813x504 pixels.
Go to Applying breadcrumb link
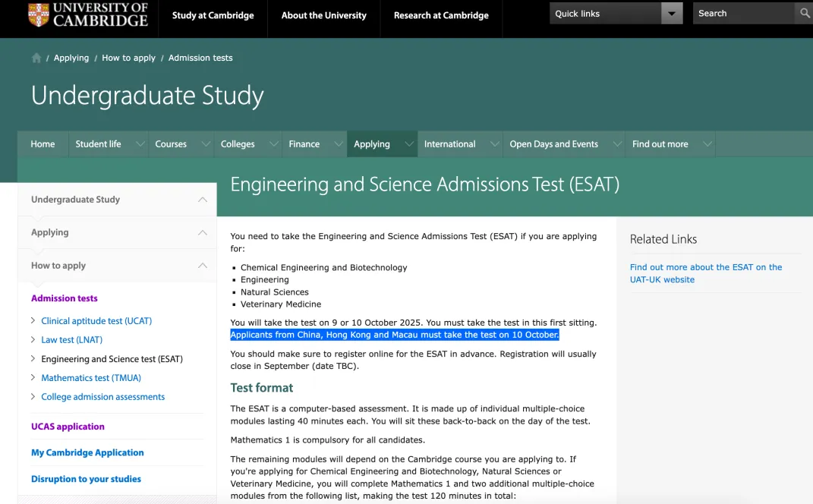click(x=71, y=58)
